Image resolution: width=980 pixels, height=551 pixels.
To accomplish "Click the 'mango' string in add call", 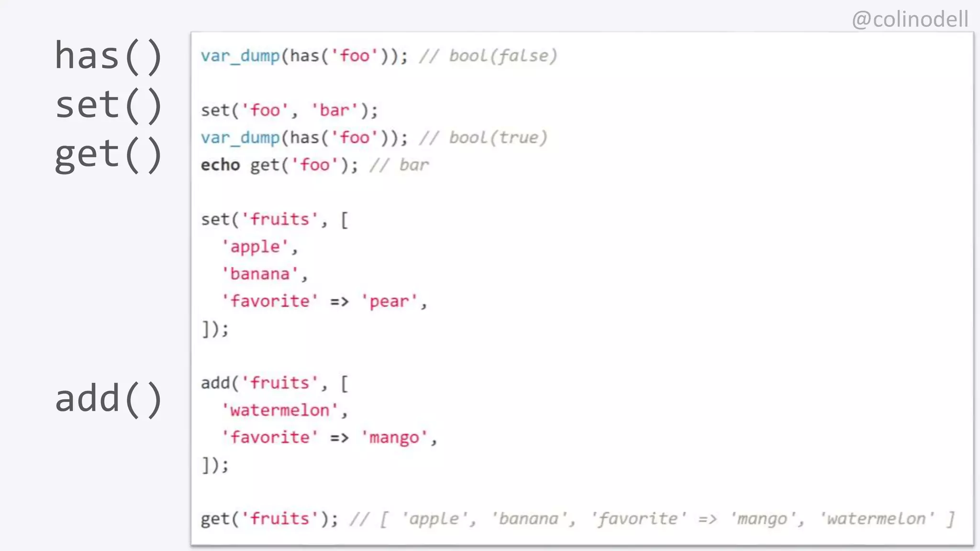I will tap(394, 438).
